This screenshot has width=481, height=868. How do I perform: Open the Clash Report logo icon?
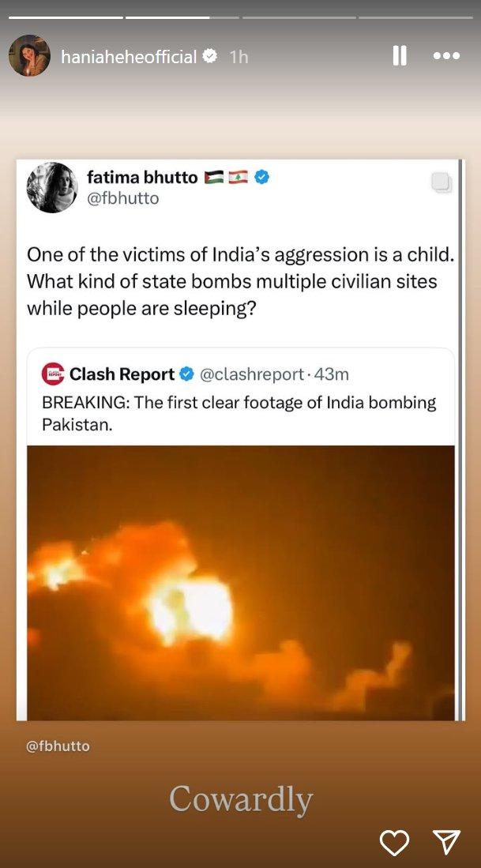53,374
